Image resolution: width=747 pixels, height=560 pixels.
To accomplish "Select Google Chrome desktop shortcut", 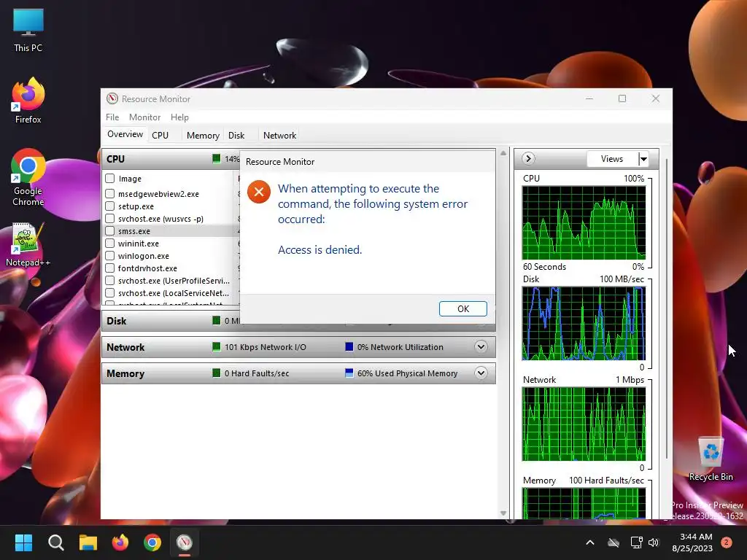I will click(28, 177).
